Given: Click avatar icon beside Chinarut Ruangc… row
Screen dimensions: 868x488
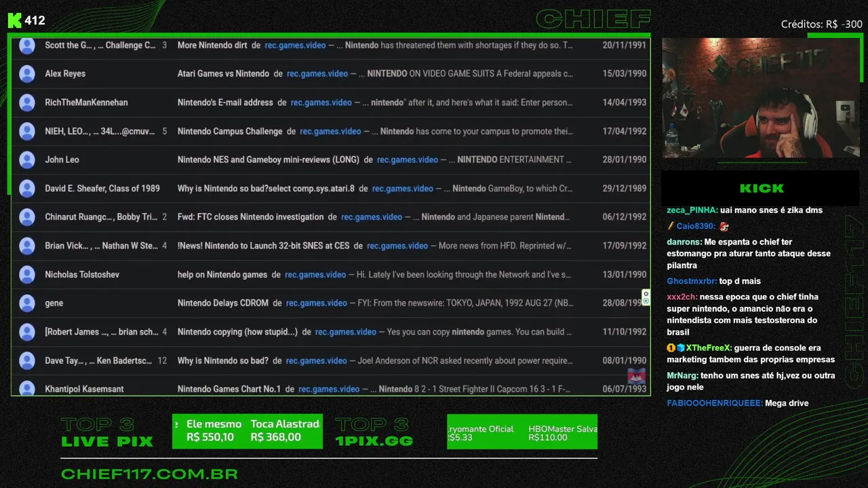Looking at the screenshot, I should pos(27,217).
